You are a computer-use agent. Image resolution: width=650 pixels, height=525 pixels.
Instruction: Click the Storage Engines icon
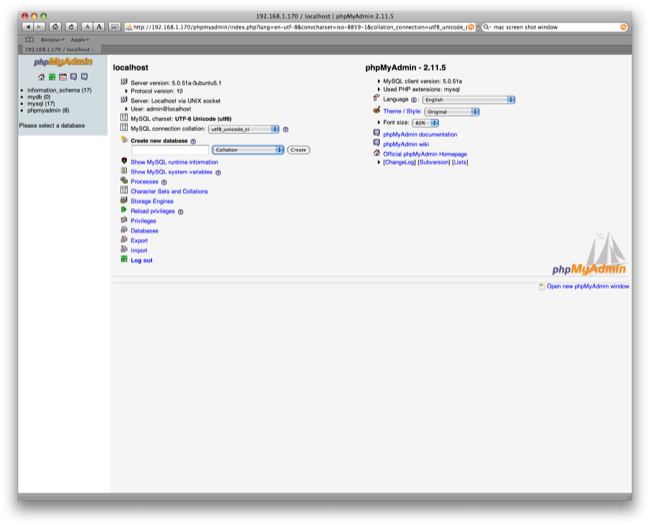click(x=124, y=200)
